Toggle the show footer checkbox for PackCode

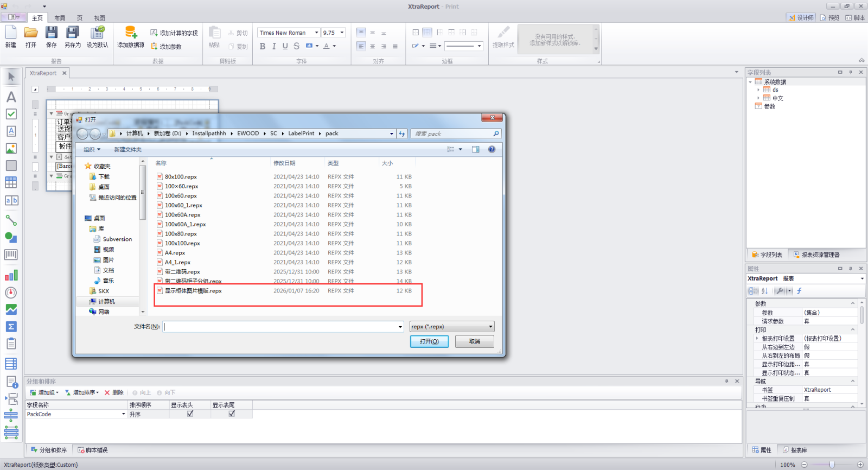click(x=232, y=414)
